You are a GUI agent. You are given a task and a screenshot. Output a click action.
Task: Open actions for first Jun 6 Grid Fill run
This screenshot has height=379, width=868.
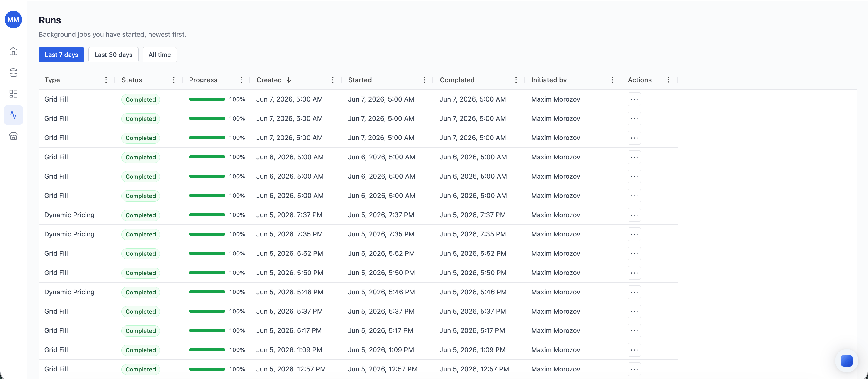tap(634, 157)
